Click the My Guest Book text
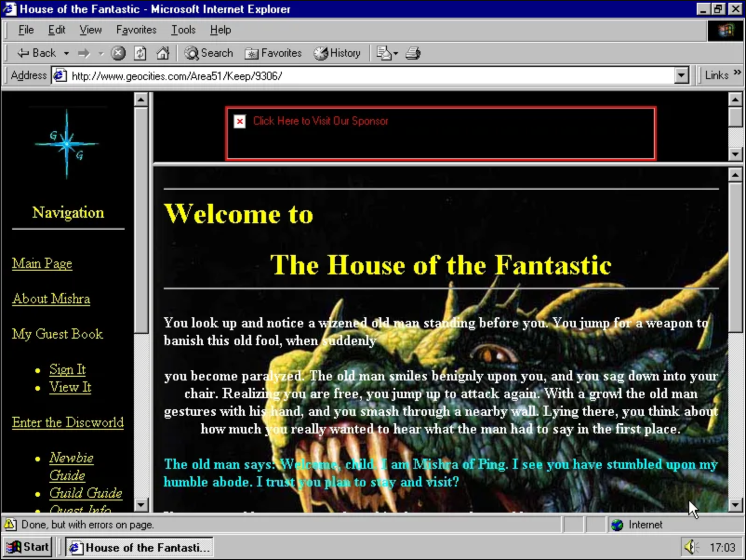The image size is (746, 560). [x=57, y=334]
